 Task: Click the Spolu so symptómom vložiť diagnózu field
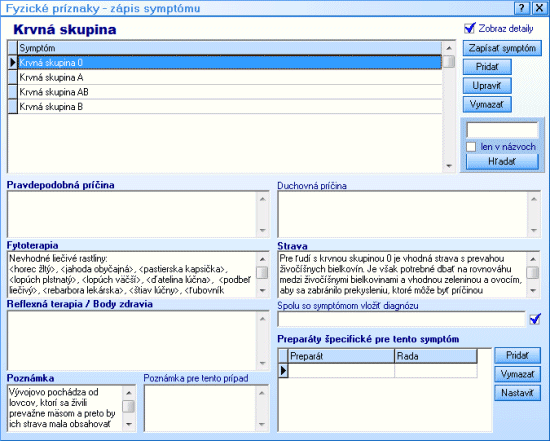coord(402,319)
